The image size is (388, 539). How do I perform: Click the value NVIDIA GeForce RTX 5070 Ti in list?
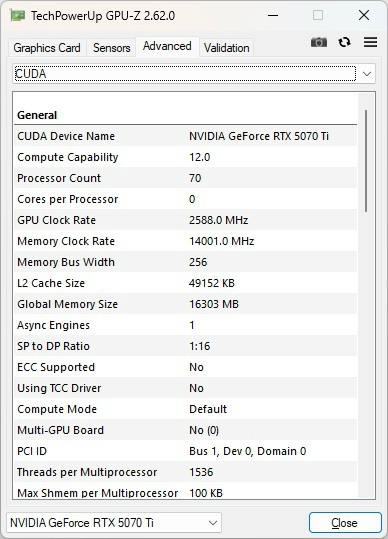(259, 136)
